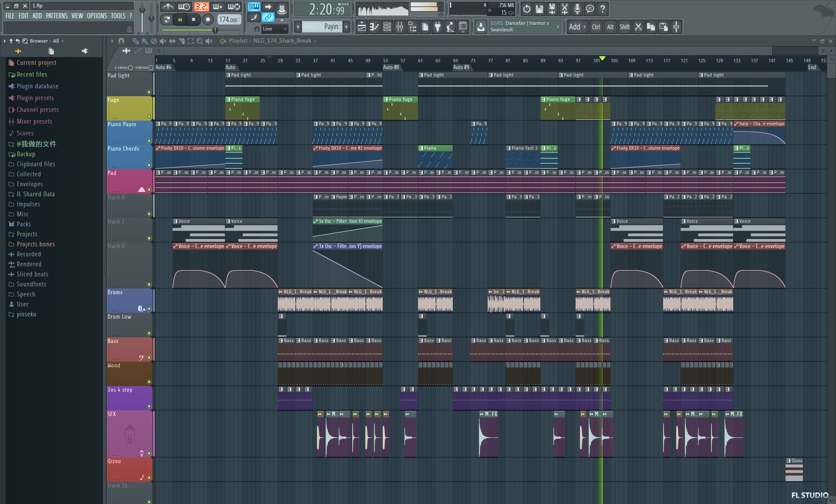The image size is (836, 504).
Task: Open the yinseku browser folder
Action: (23, 314)
